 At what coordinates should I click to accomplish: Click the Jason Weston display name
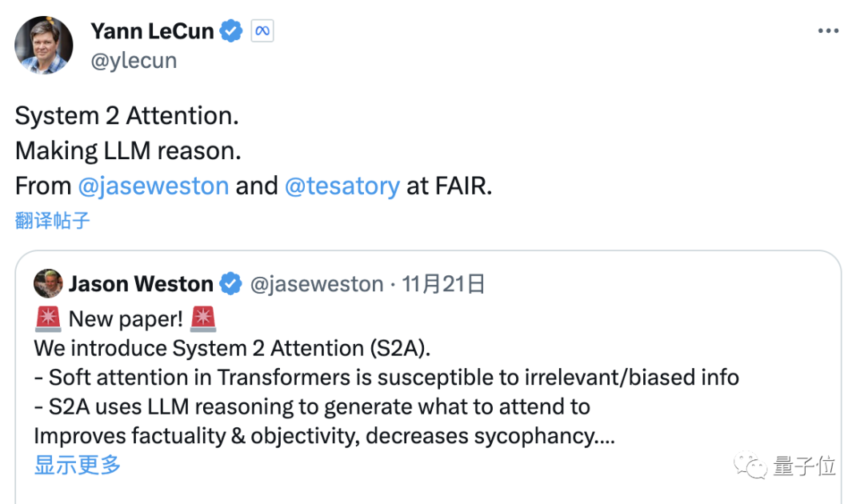tap(141, 284)
